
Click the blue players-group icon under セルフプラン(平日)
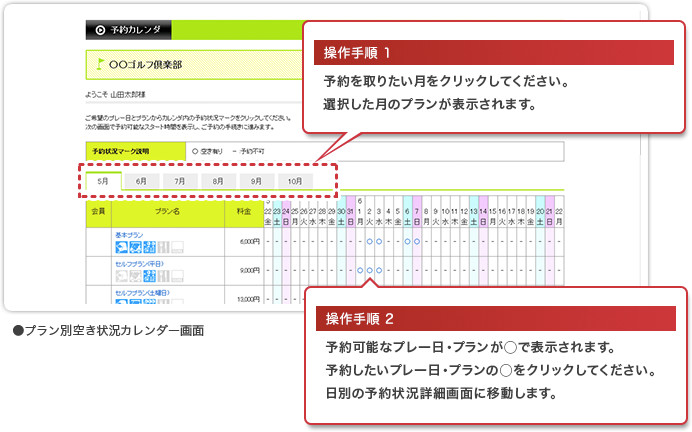pyautogui.click(x=149, y=276)
